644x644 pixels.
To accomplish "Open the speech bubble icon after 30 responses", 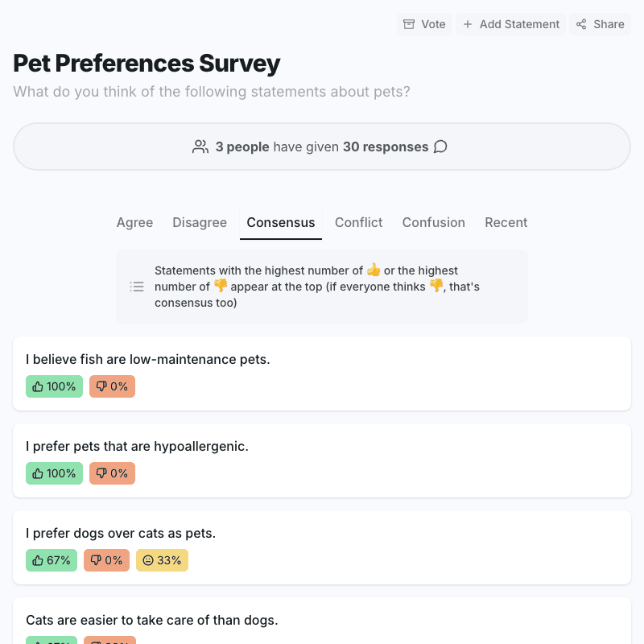I will (x=440, y=147).
